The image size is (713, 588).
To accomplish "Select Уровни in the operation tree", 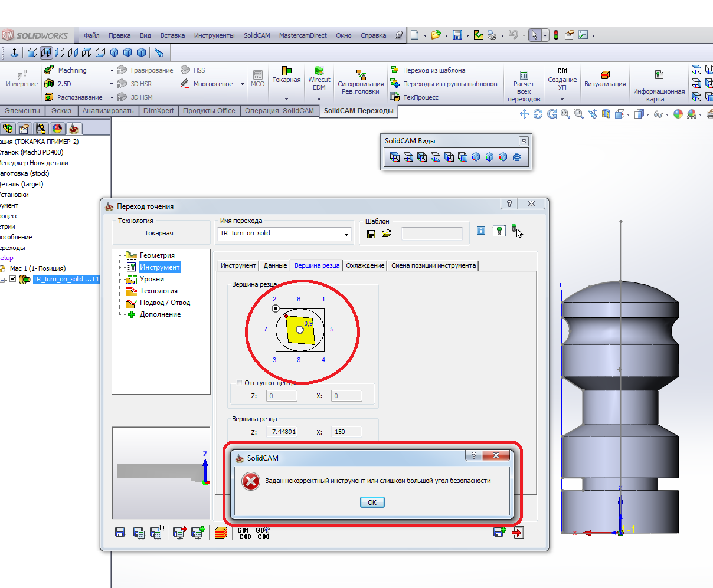I will [x=152, y=279].
